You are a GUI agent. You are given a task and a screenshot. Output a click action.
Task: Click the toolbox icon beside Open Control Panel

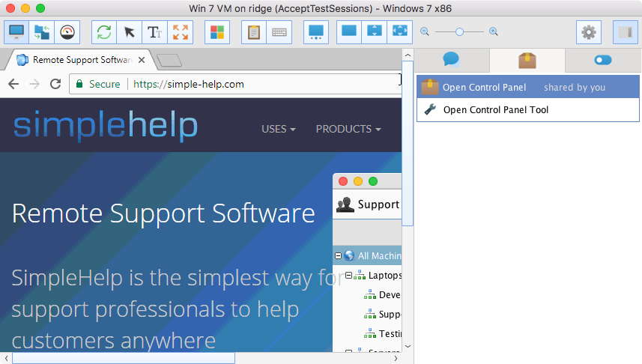click(430, 87)
